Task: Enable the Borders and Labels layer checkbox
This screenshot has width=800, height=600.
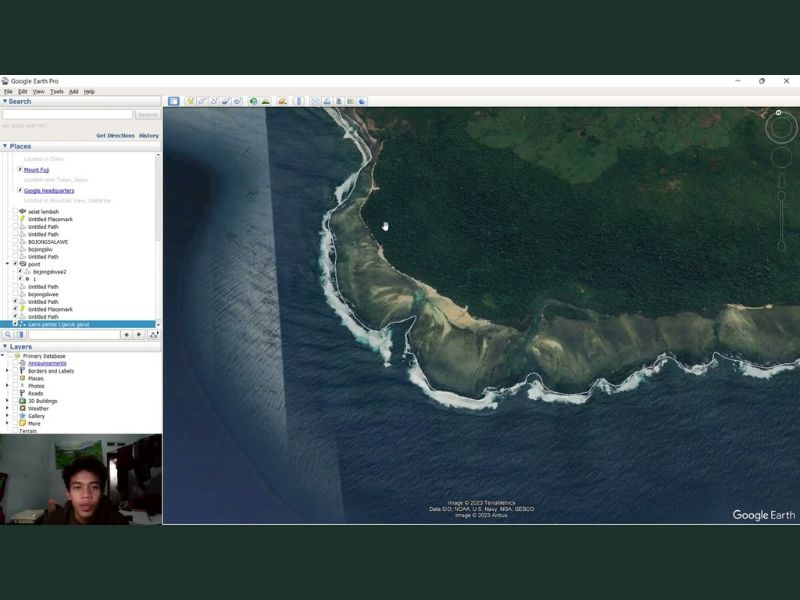Action: (15, 371)
